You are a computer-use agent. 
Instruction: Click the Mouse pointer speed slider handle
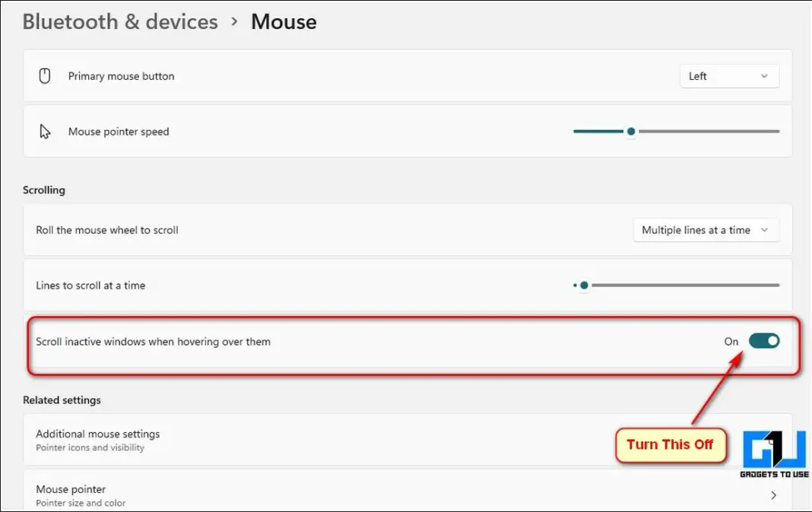point(630,131)
